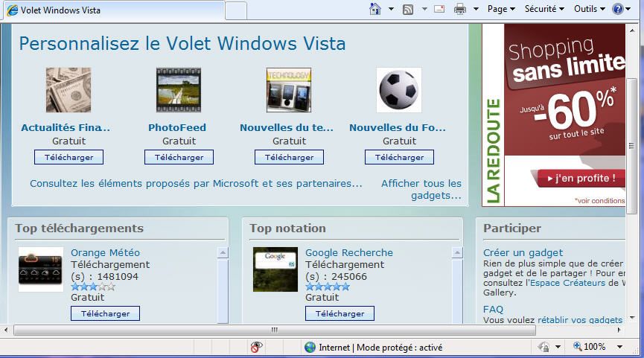Image resolution: width=644 pixels, height=358 pixels.
Task: Click the Print icon
Action: pos(460,9)
